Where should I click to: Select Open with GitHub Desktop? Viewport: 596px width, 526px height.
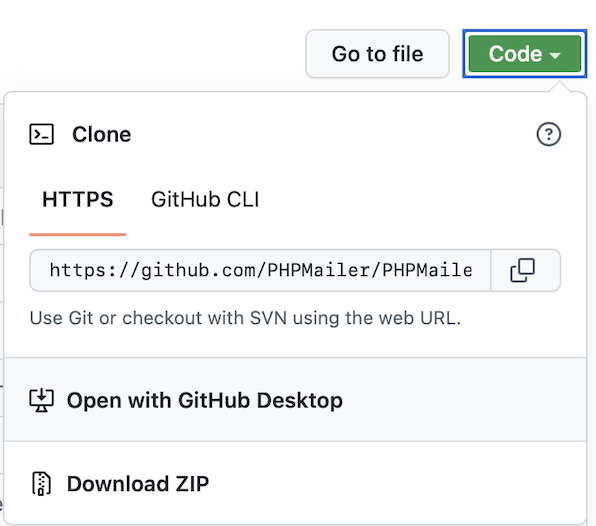coord(295,400)
